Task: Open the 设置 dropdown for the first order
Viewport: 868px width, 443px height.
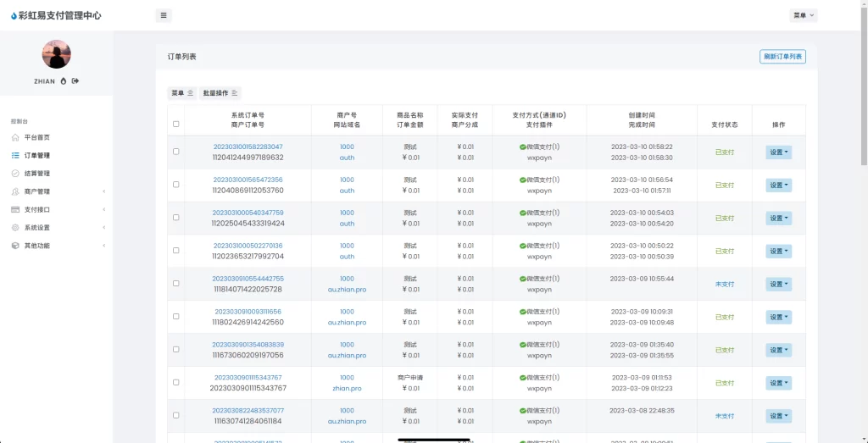Action: click(x=778, y=152)
